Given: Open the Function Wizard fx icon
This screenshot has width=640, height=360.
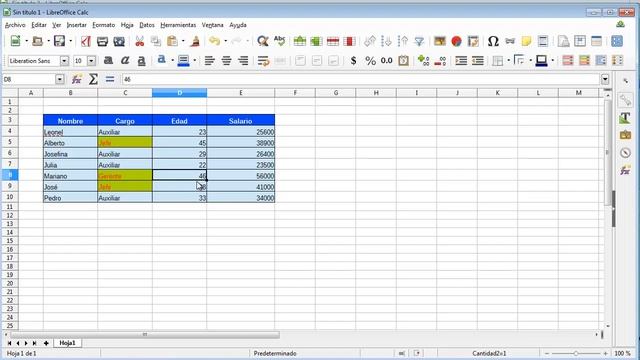Looking at the screenshot, I should tap(76, 79).
